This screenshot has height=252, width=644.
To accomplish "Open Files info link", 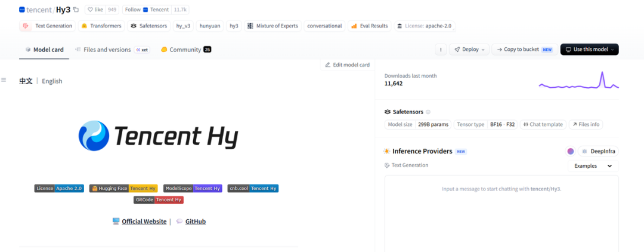I will (586, 124).
